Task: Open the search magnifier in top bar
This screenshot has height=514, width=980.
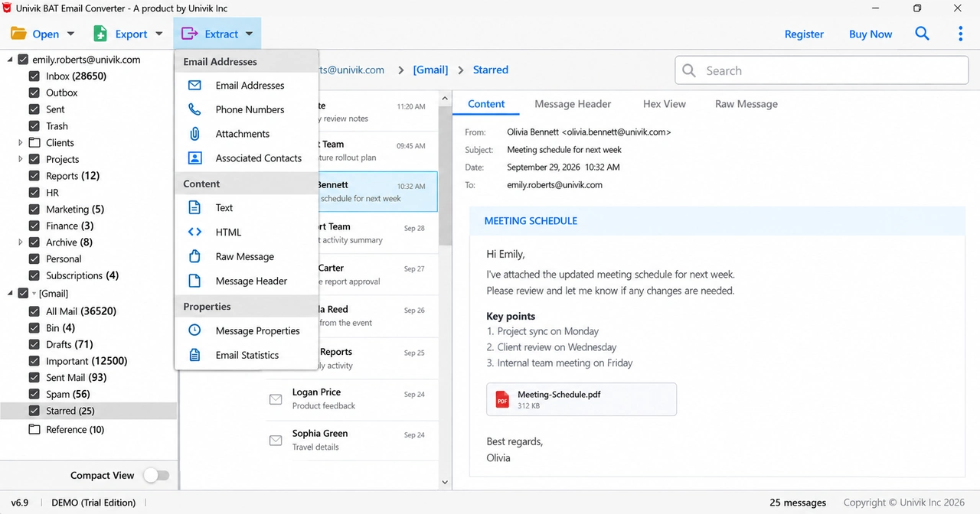Action: (922, 34)
